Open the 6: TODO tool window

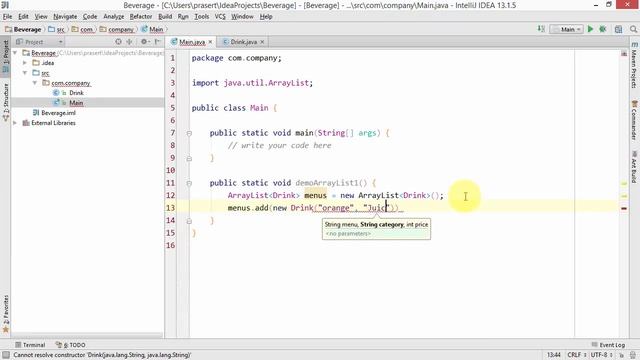(70, 345)
